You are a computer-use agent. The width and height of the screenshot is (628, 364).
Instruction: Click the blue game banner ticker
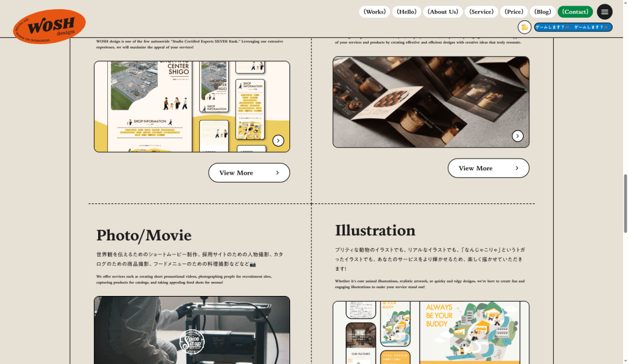(573, 27)
